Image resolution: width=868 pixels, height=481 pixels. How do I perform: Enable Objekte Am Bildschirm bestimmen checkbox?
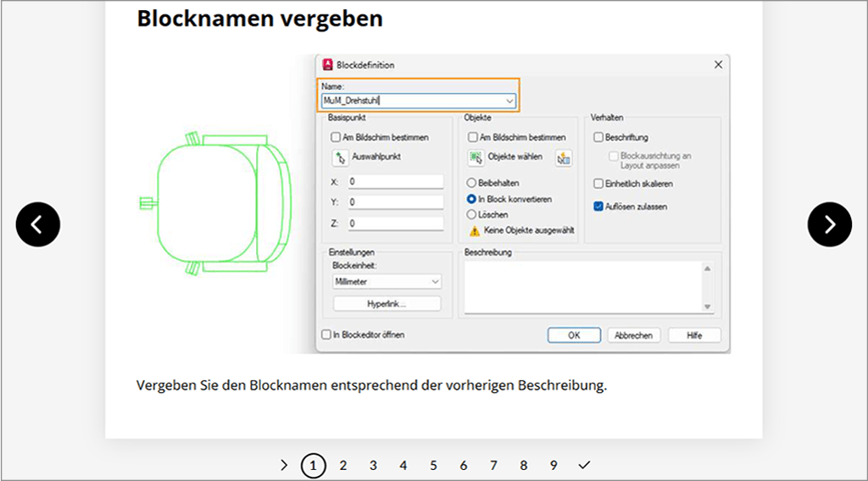(472, 137)
